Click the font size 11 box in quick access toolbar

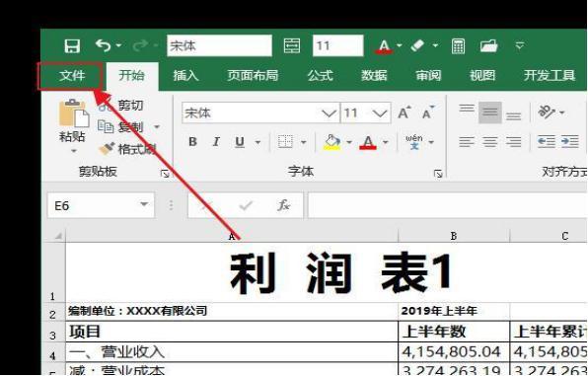coord(337,45)
